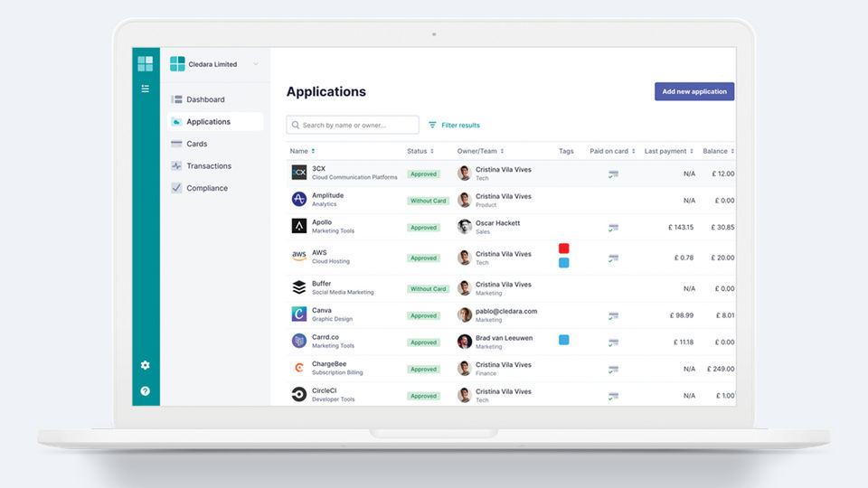Open the Amplitude application name

coord(327,195)
